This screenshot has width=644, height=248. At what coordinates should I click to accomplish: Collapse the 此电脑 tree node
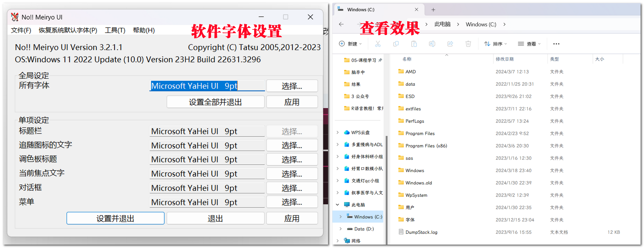point(338,205)
